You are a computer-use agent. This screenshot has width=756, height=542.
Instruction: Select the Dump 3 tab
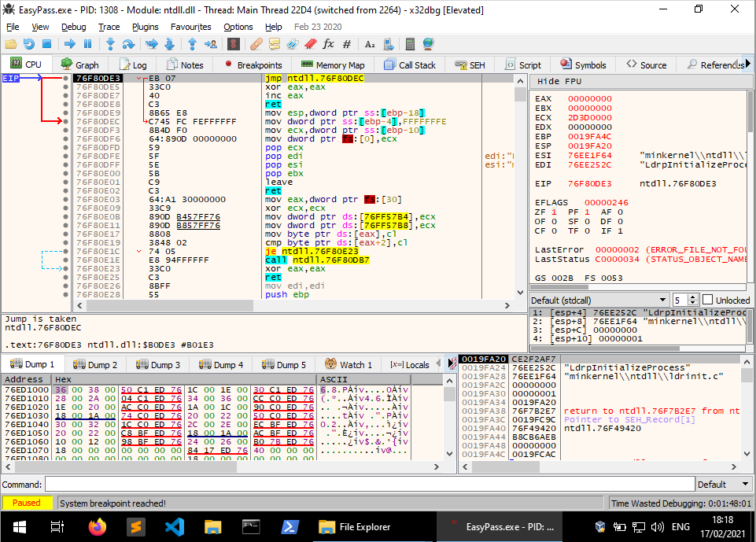pos(158,364)
